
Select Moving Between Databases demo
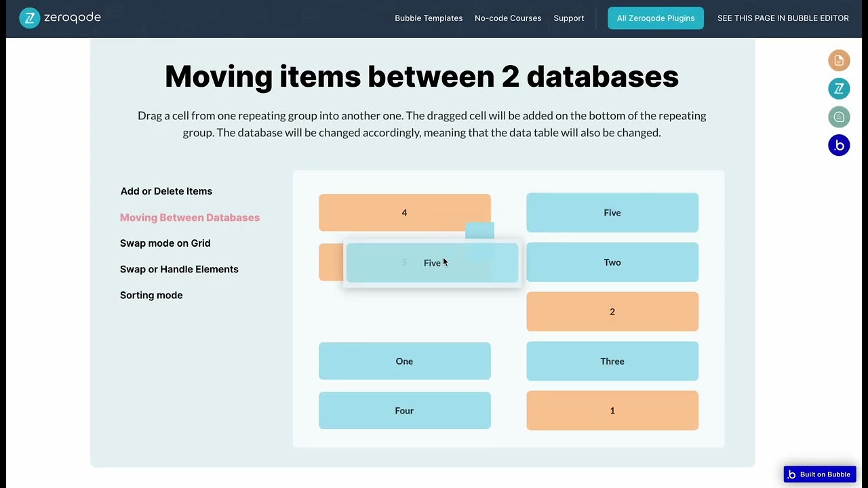pyautogui.click(x=190, y=218)
